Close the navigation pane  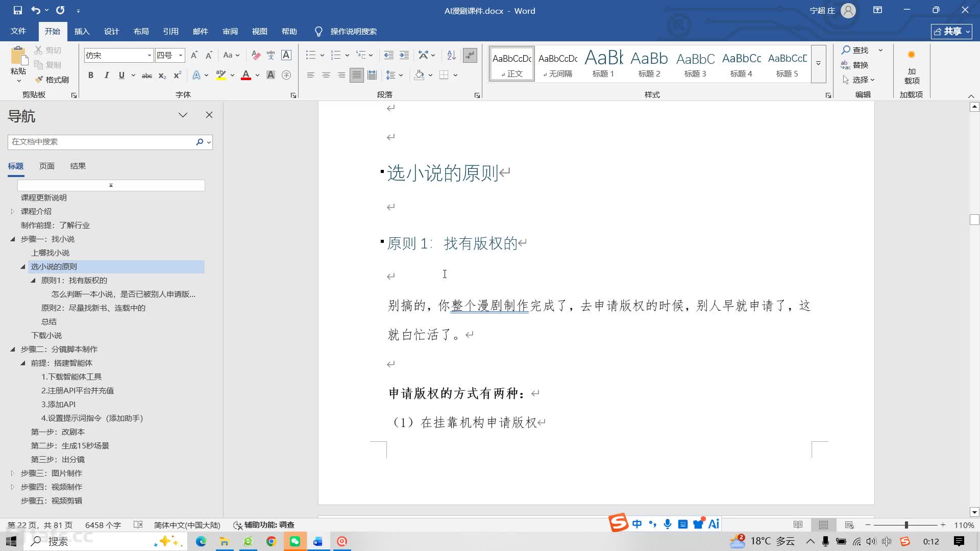click(209, 115)
